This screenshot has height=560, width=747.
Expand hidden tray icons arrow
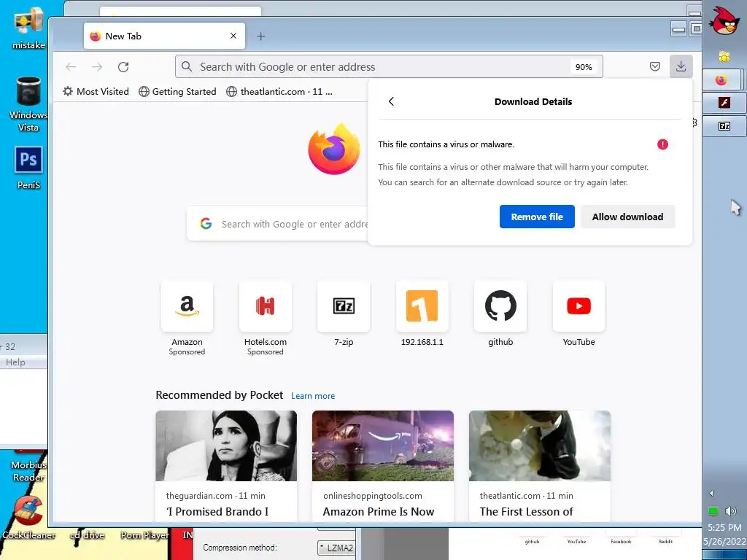click(x=711, y=494)
